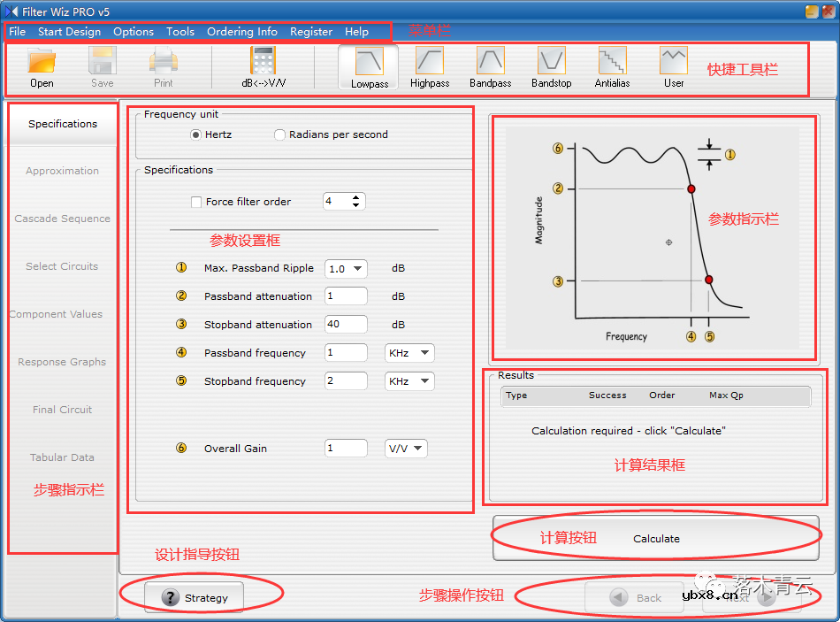Image resolution: width=840 pixels, height=622 pixels.
Task: Open the Tools menu
Action: [179, 32]
